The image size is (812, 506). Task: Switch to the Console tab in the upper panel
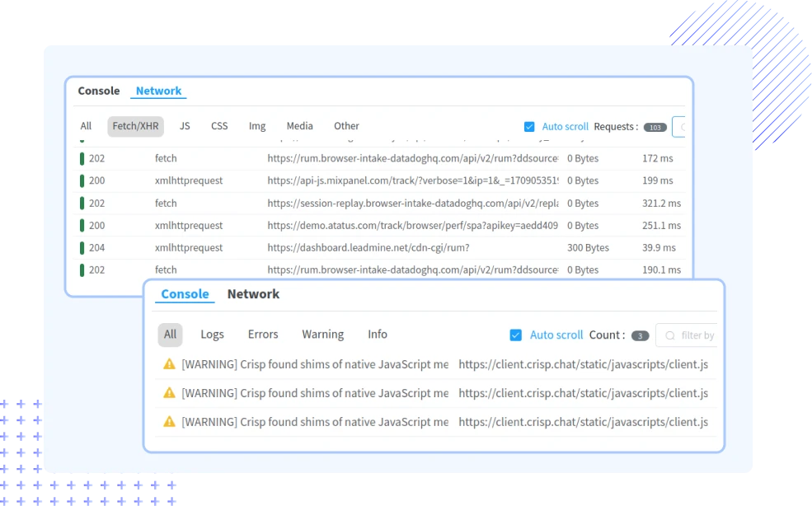tap(98, 91)
